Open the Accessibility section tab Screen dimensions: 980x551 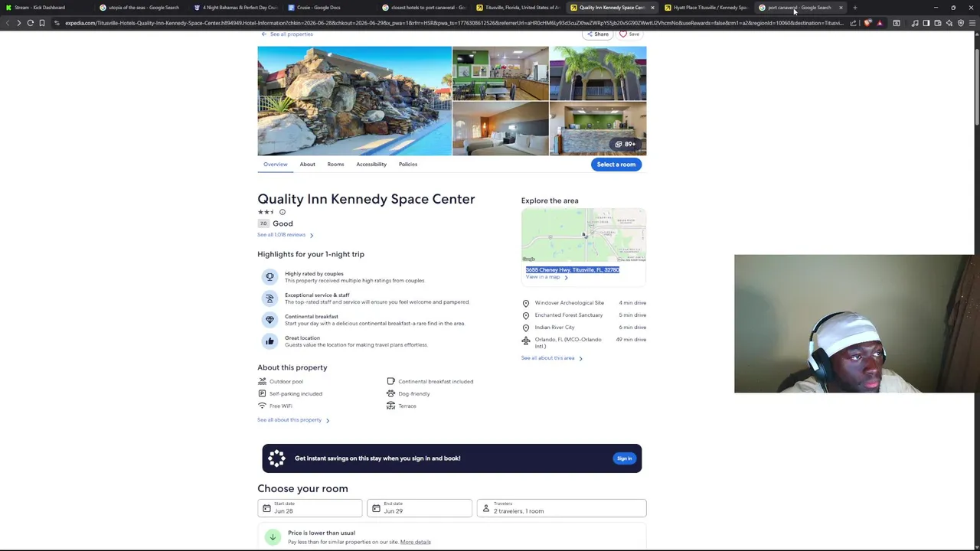point(371,165)
